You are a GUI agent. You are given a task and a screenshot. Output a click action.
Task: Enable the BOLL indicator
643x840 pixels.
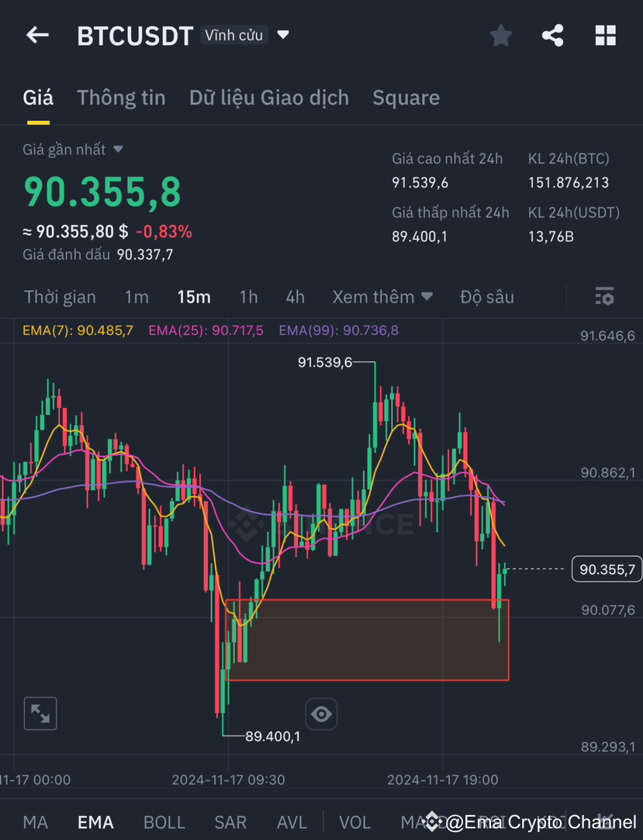pyautogui.click(x=164, y=821)
